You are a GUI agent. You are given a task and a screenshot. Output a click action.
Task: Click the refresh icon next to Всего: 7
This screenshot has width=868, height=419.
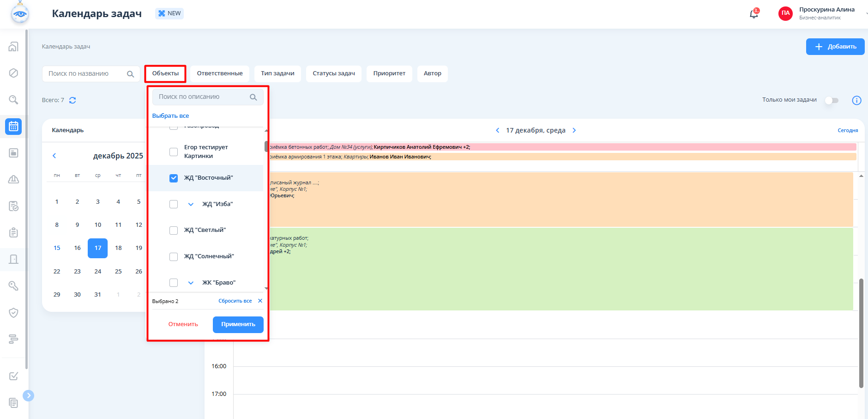click(x=72, y=100)
